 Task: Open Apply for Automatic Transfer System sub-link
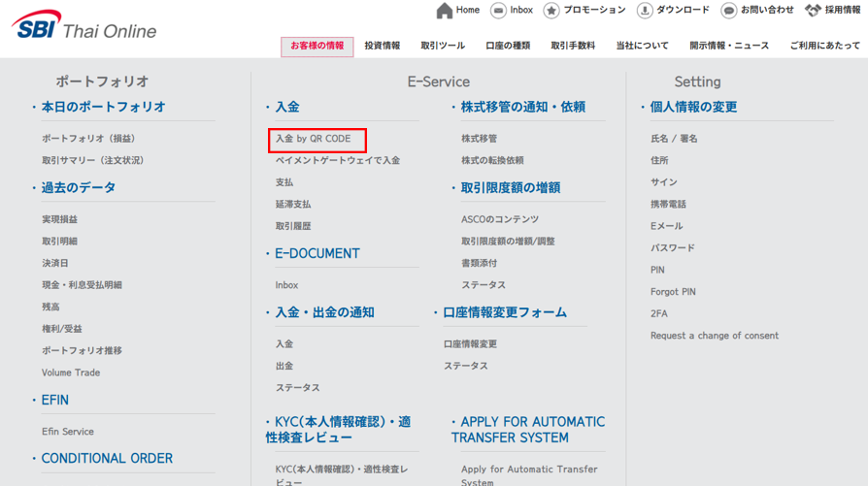(529, 476)
